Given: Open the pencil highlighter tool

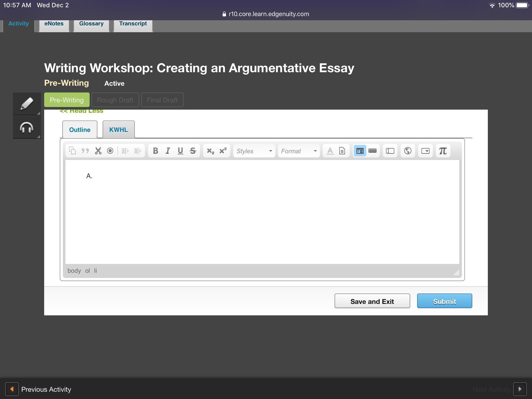Looking at the screenshot, I should click(27, 104).
